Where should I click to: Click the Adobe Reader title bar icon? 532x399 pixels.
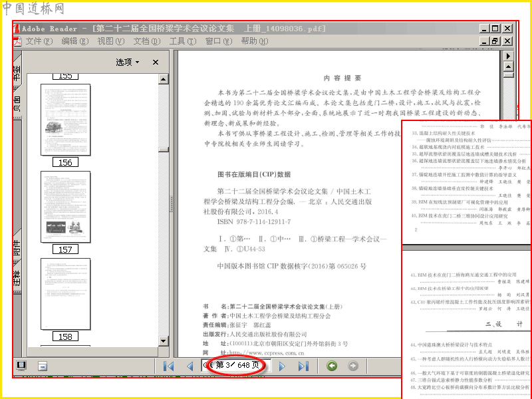[x=17, y=29]
